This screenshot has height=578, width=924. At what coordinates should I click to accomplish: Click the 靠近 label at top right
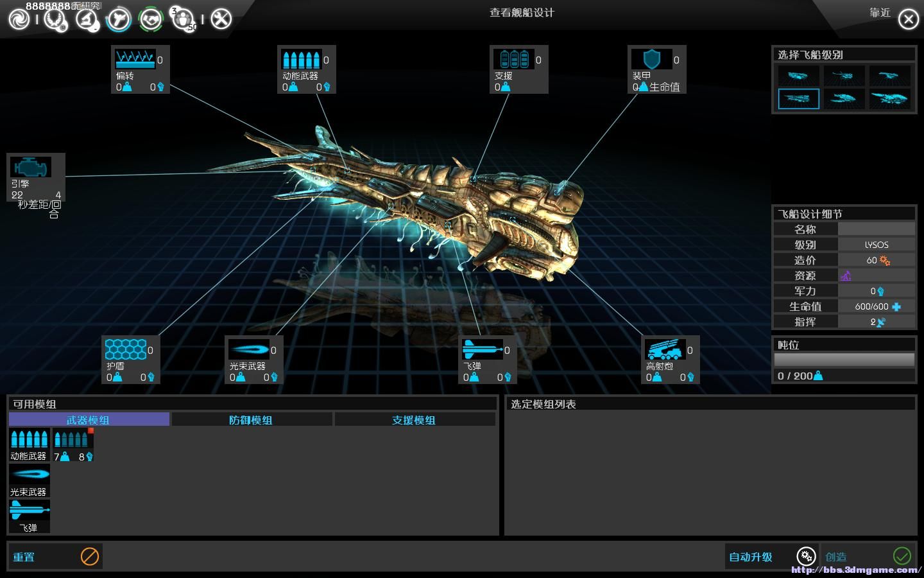coord(880,12)
